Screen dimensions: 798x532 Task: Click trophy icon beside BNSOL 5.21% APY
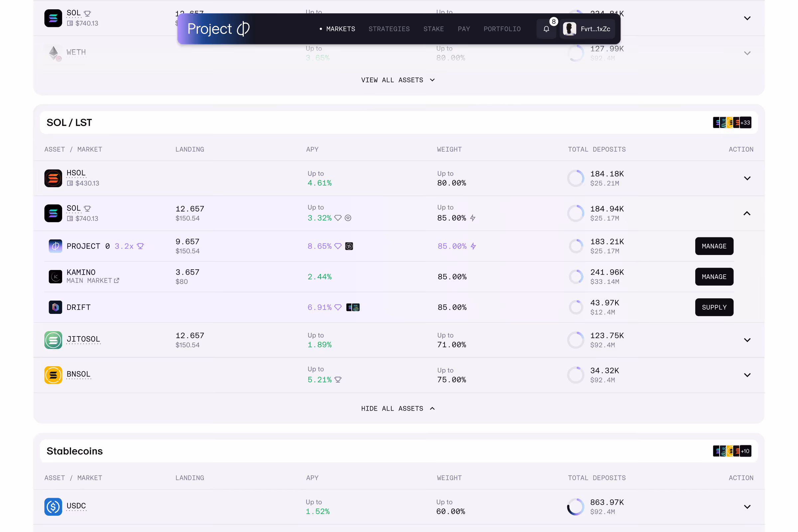pos(338,380)
